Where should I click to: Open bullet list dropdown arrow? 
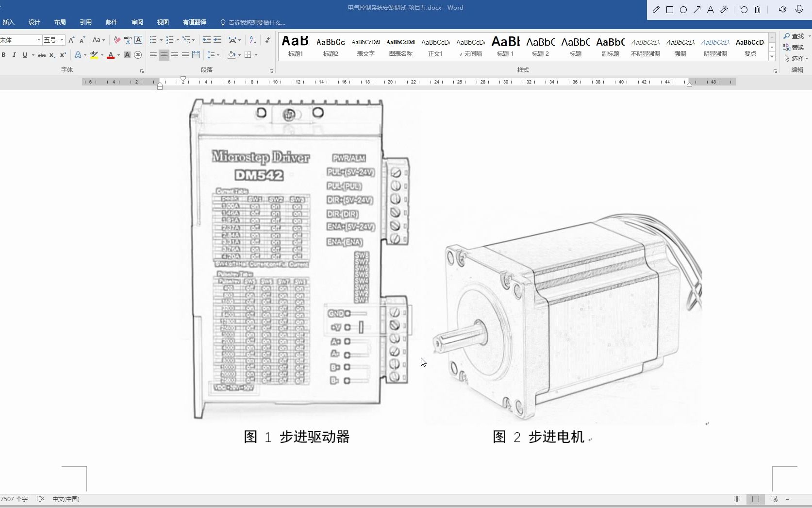pos(161,40)
